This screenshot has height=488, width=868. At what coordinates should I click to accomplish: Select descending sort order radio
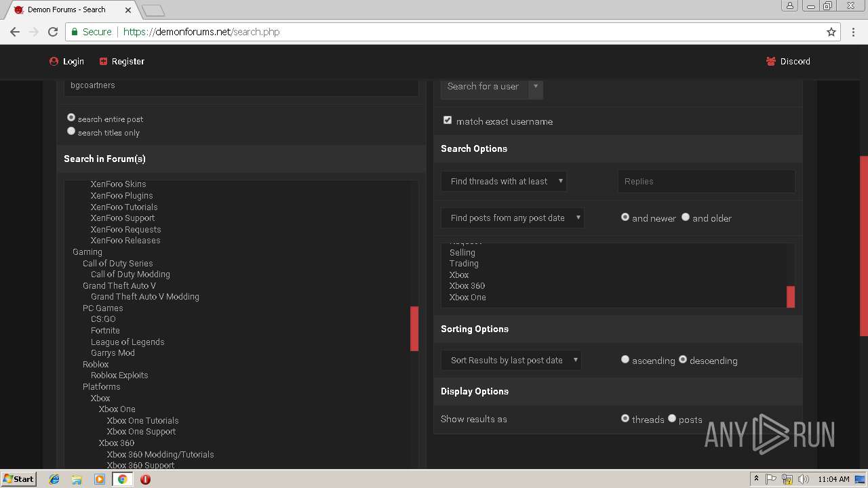[683, 360]
